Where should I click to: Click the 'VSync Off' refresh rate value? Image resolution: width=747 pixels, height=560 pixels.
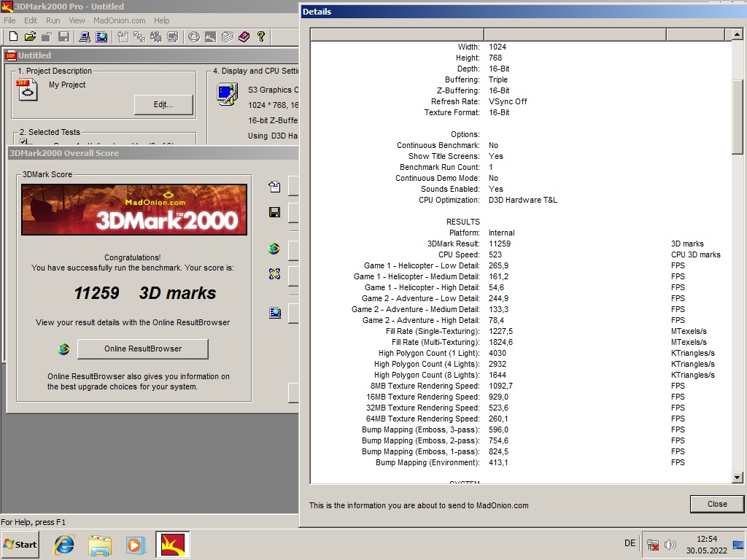508,101
